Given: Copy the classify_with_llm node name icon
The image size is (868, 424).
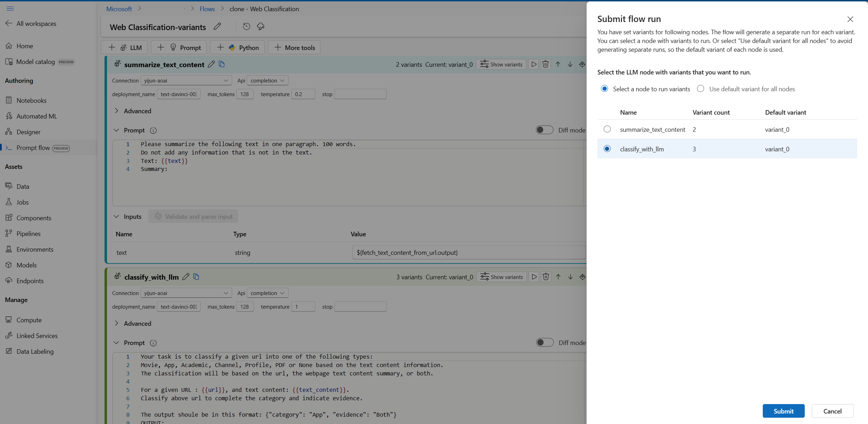Looking at the screenshot, I should click(196, 277).
